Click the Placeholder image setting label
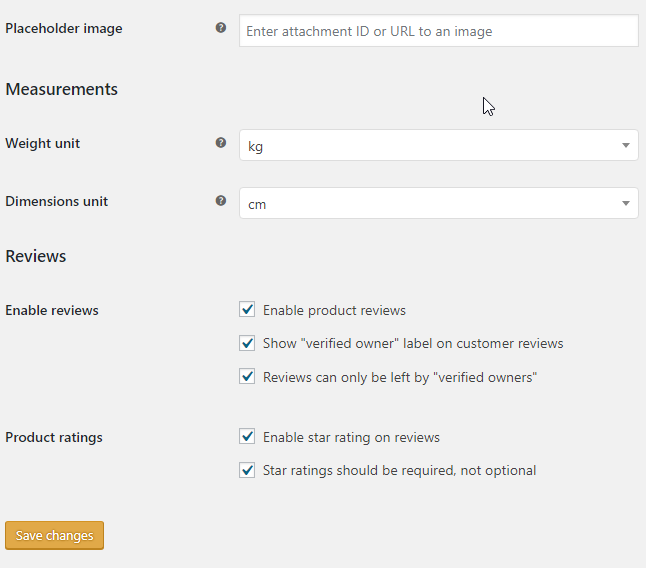Screen dimensions: 646x568 pyautogui.click(x=64, y=28)
